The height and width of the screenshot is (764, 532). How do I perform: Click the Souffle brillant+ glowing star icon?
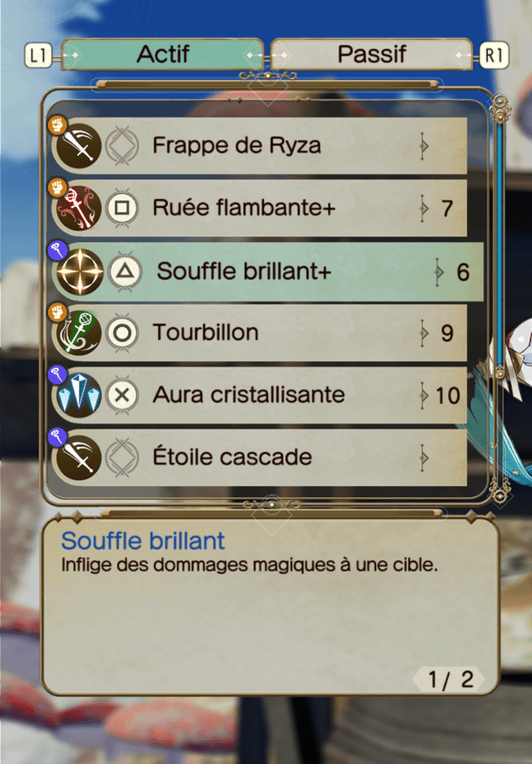[80, 272]
